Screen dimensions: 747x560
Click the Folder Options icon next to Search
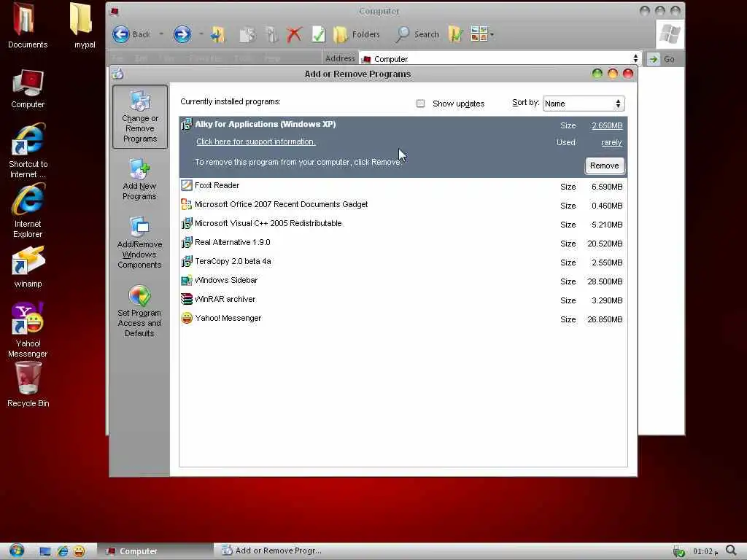455,34
